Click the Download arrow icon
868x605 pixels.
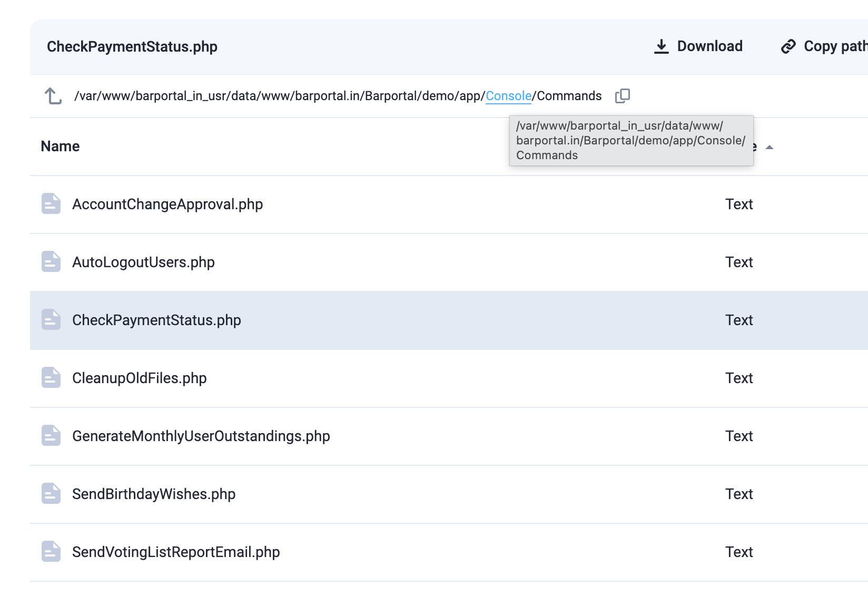tap(661, 46)
